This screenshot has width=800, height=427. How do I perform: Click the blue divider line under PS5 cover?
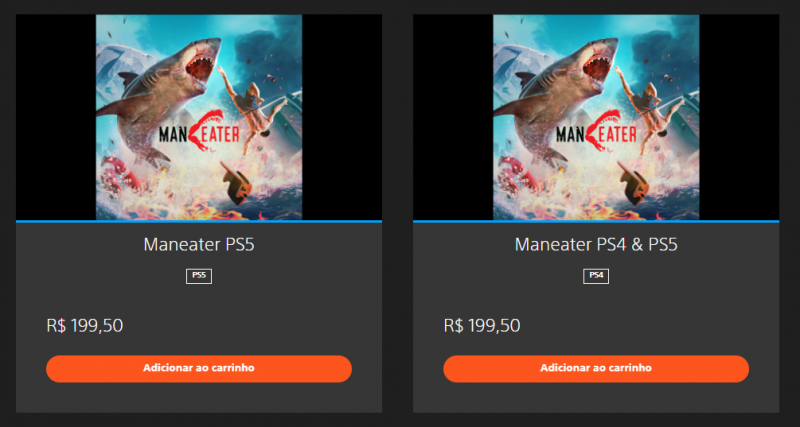[x=199, y=221]
